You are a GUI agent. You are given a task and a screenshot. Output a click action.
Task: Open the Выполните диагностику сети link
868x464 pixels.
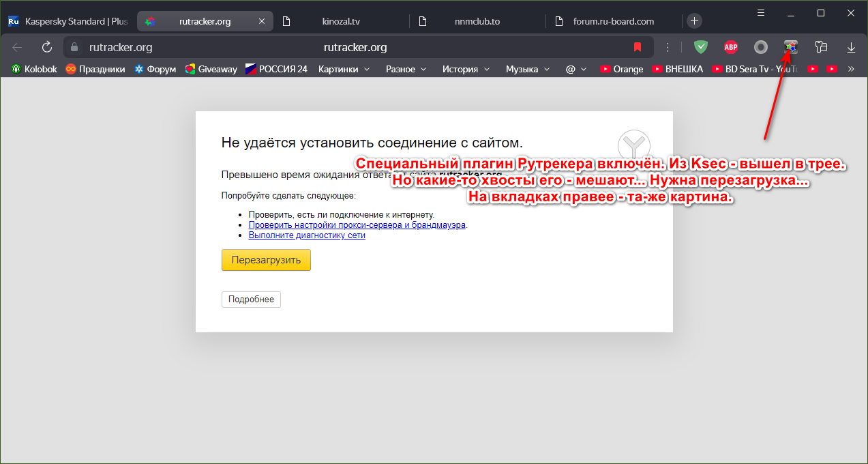coord(307,235)
